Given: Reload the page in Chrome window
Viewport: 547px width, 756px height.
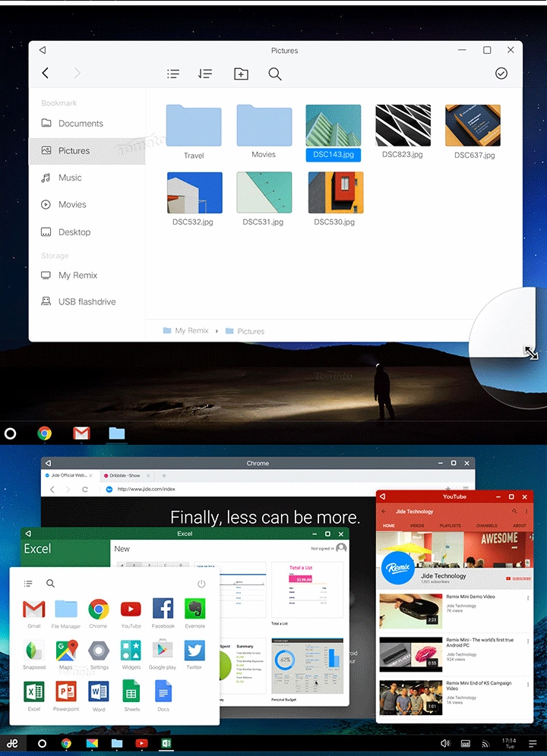Looking at the screenshot, I should click(x=85, y=489).
